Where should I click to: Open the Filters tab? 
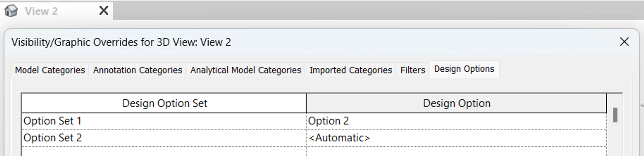[412, 70]
